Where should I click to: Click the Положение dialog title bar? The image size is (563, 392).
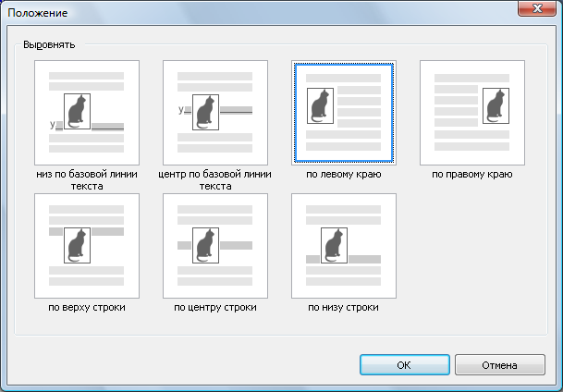[231, 11]
